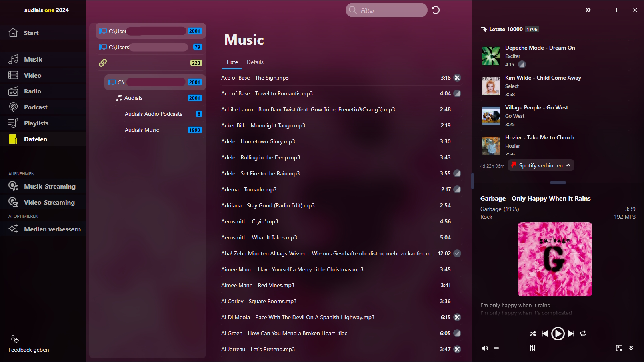The image size is (644, 362).
Task: Click status icon for Adele - Set Fire to the Rain
Action: tap(457, 173)
